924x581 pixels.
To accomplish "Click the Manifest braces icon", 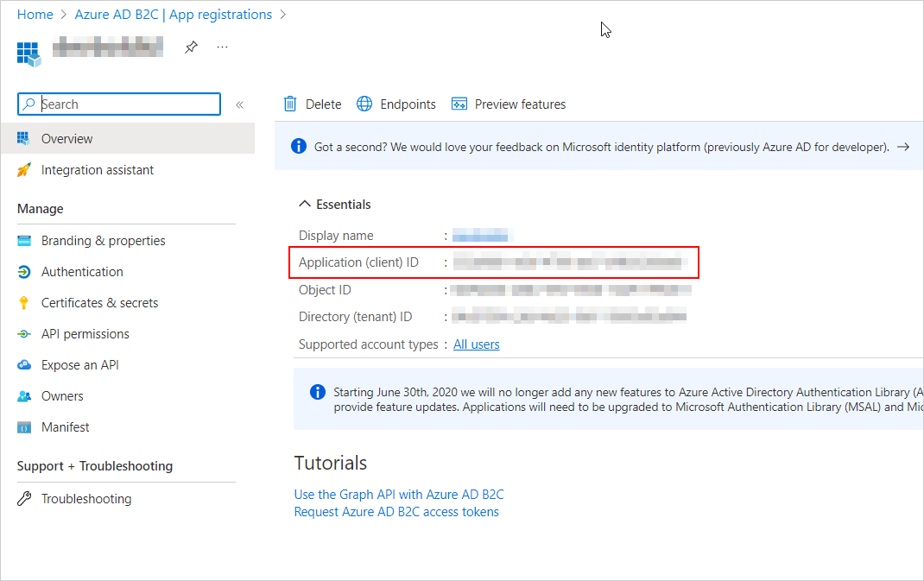I will [24, 426].
